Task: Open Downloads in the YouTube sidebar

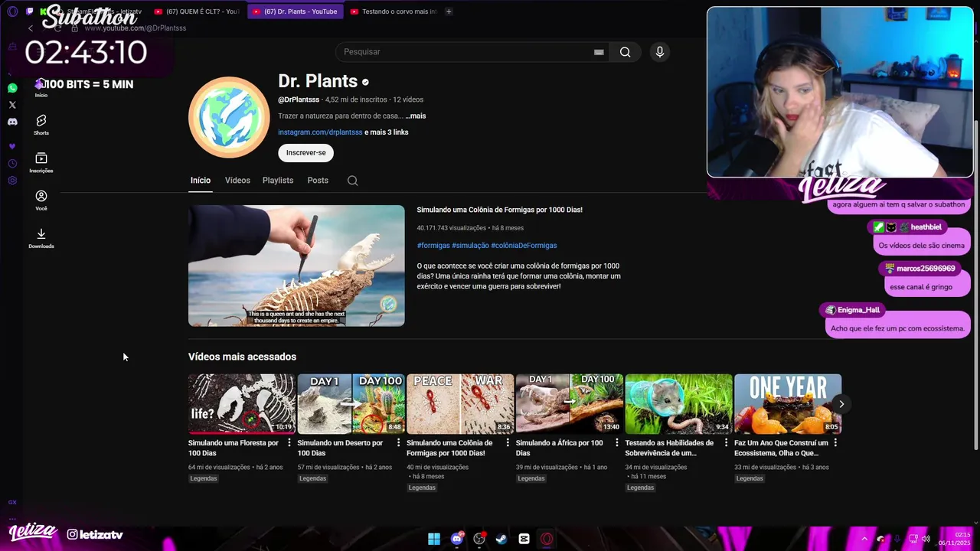Action: [x=41, y=238]
